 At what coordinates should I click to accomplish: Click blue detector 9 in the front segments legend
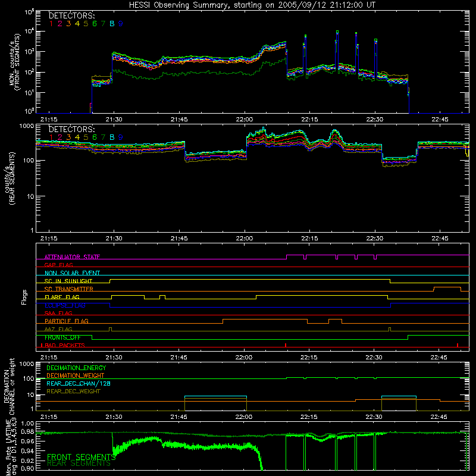click(x=121, y=24)
